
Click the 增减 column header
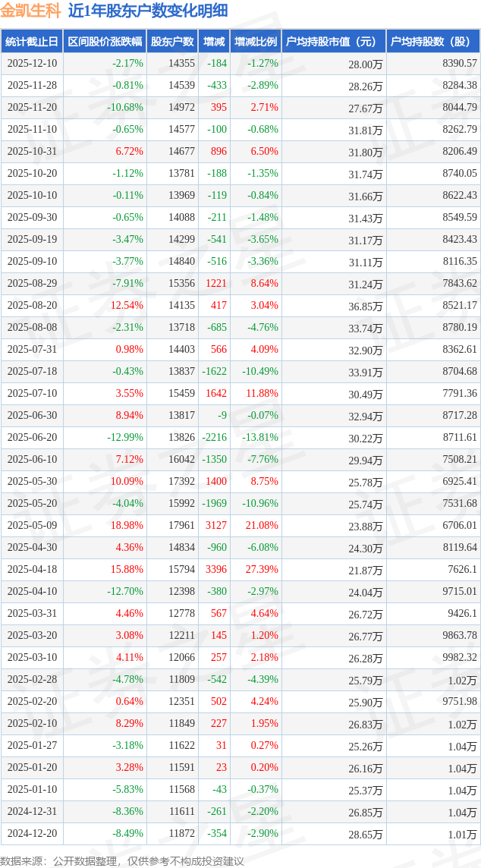pos(215,42)
